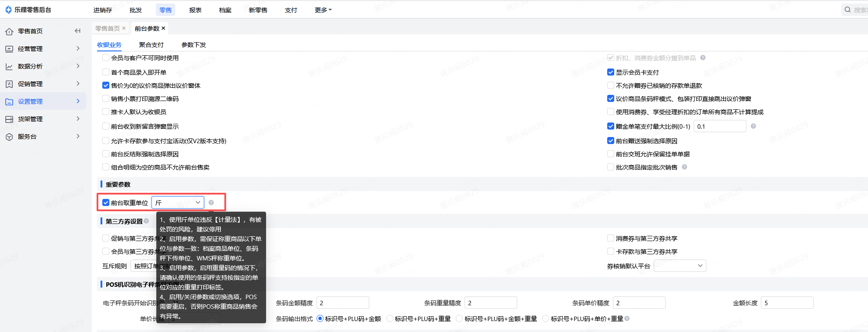Screen dimensions: 868x332
Task: Click the 零售首页 home icon in sidebar
Action: [x=9, y=31]
